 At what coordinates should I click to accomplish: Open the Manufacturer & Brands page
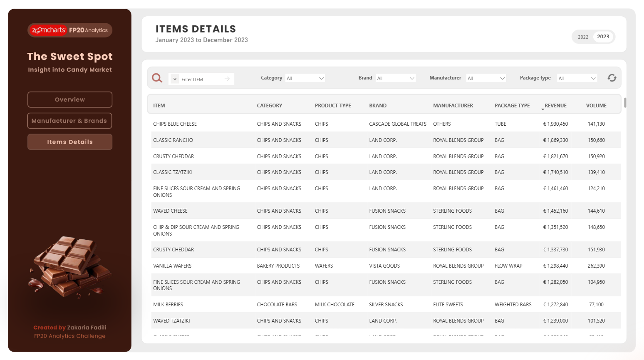(70, 121)
